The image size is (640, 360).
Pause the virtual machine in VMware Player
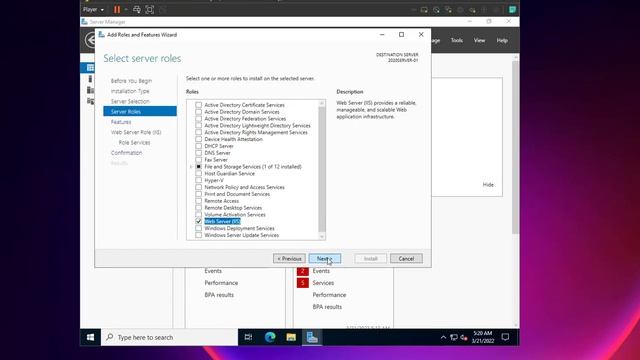pyautogui.click(x=117, y=9)
